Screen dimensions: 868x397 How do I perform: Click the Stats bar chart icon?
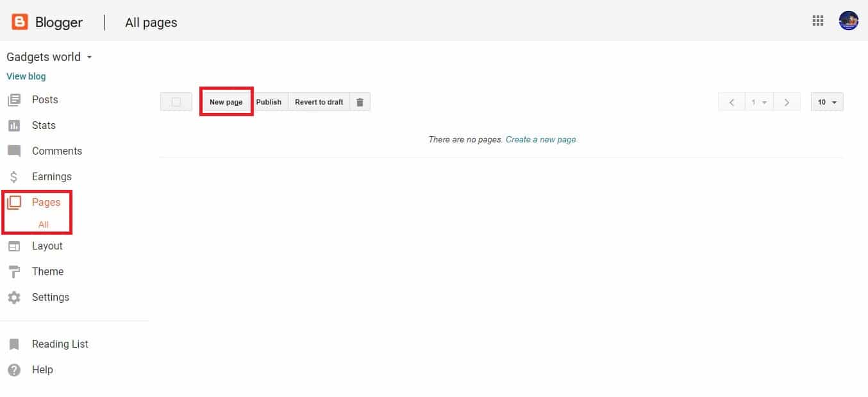click(13, 126)
